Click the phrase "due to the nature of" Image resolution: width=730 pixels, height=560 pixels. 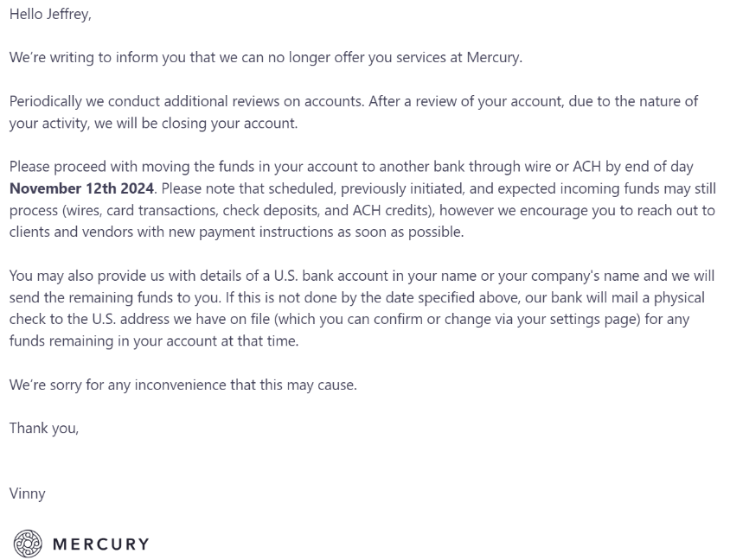[633, 101]
